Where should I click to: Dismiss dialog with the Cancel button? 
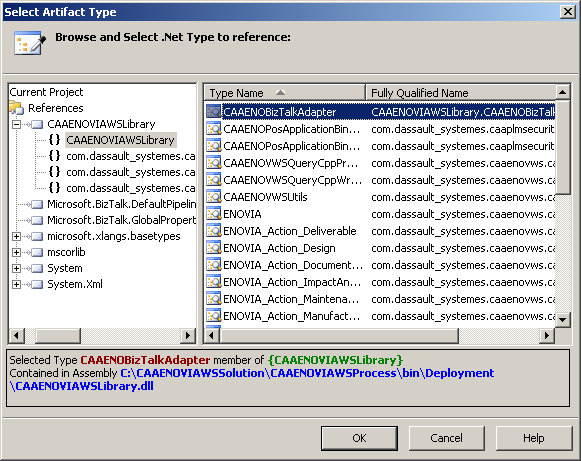[x=446, y=438]
